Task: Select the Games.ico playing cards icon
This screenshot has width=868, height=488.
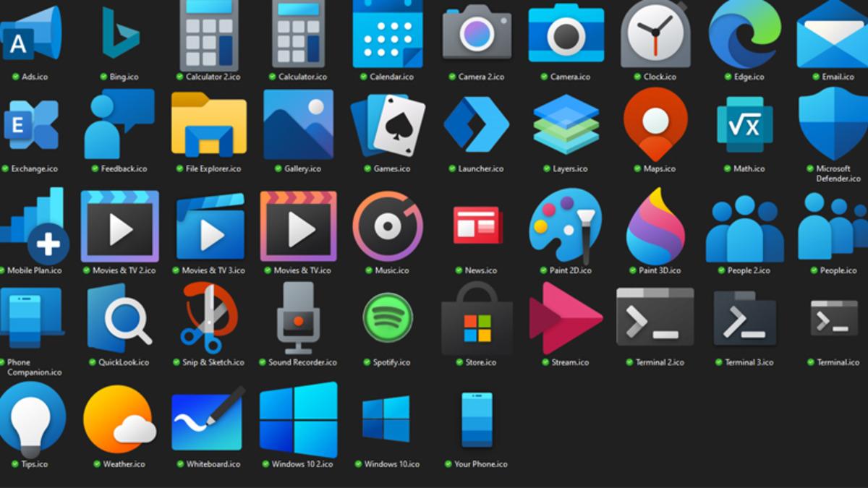Action: tap(388, 124)
